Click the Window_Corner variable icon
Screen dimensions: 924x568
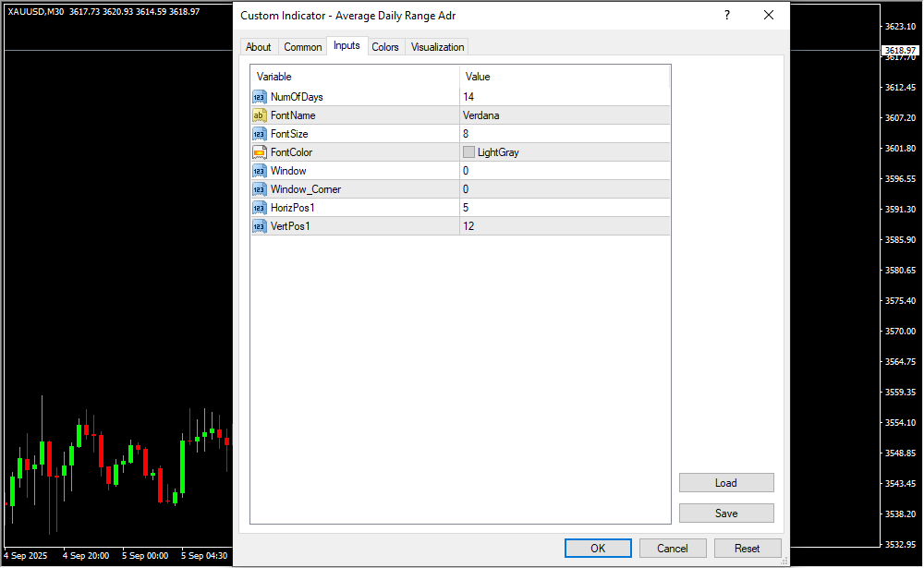pos(259,189)
